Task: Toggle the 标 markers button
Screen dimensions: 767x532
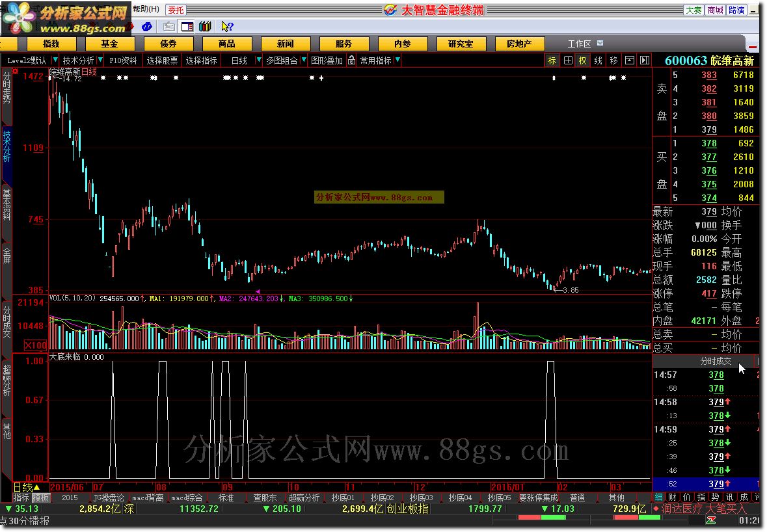Action: (552, 60)
